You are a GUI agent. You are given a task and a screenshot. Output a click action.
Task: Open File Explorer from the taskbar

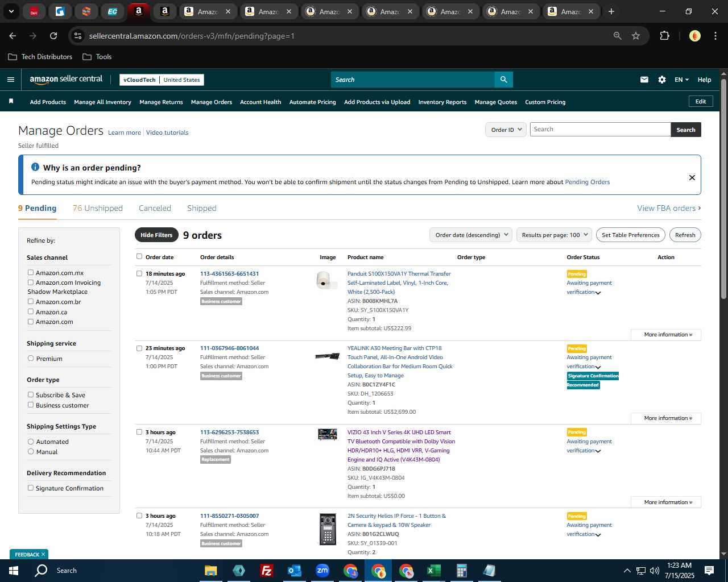point(210,571)
